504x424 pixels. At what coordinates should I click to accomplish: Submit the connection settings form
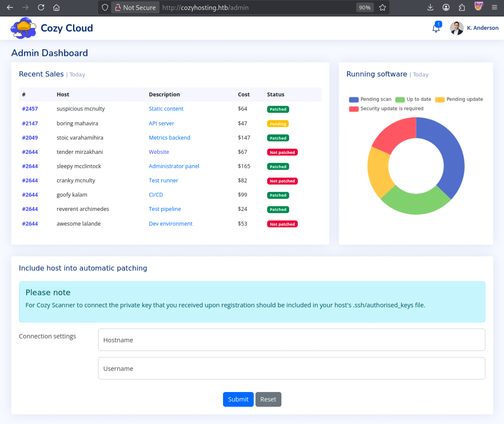tap(238, 399)
